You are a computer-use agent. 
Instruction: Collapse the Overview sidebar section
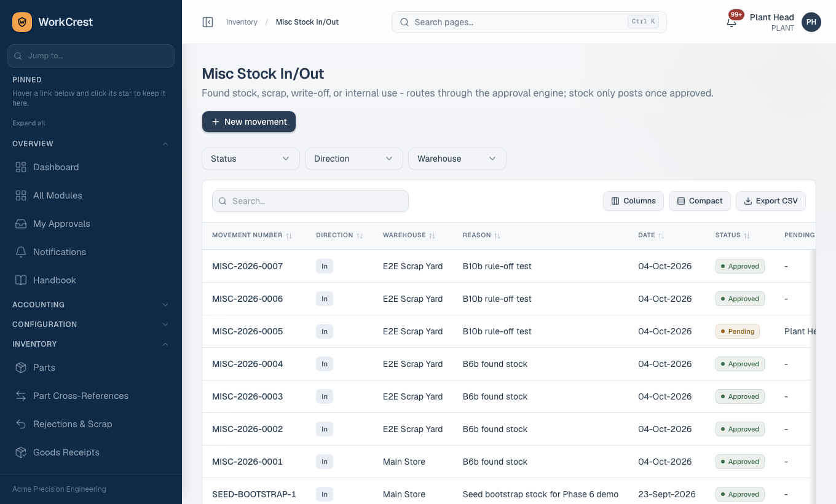(91, 144)
